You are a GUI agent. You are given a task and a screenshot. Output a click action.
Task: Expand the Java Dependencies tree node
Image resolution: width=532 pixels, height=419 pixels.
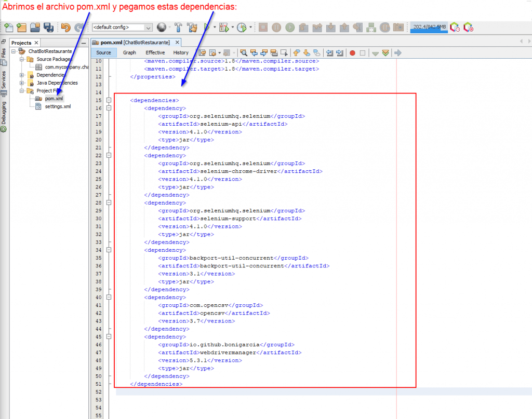[x=22, y=83]
